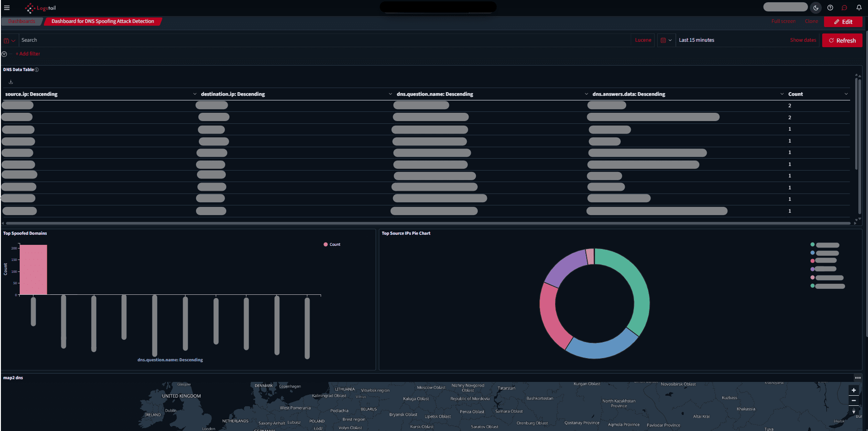Download the DNS Data Table

tap(11, 82)
